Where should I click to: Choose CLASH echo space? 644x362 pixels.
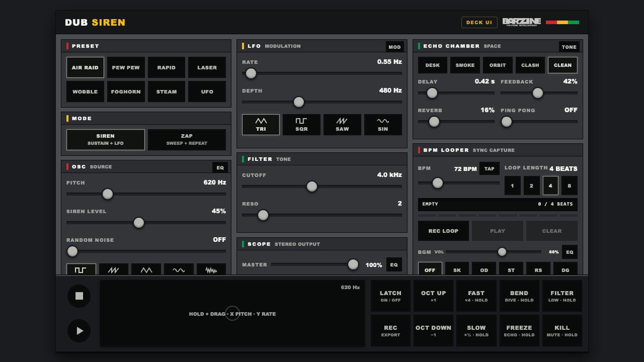click(530, 65)
